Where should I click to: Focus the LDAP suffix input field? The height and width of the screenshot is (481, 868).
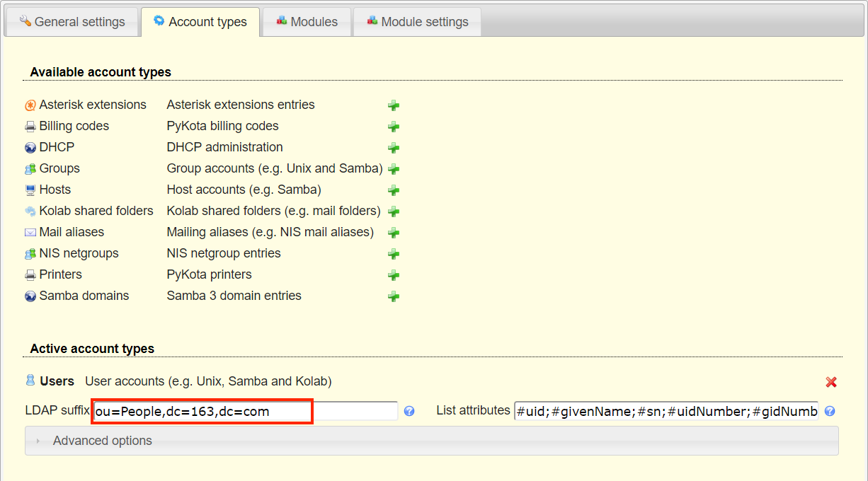pyautogui.click(x=246, y=411)
